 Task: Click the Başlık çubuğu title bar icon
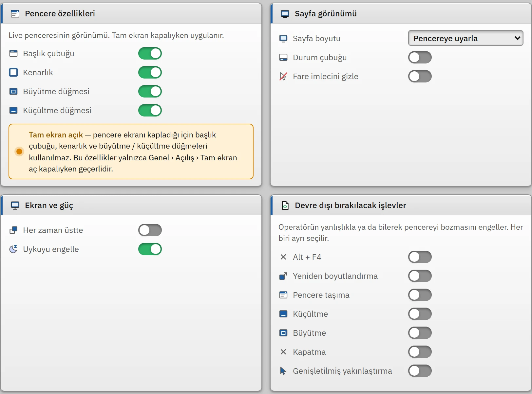tap(13, 53)
